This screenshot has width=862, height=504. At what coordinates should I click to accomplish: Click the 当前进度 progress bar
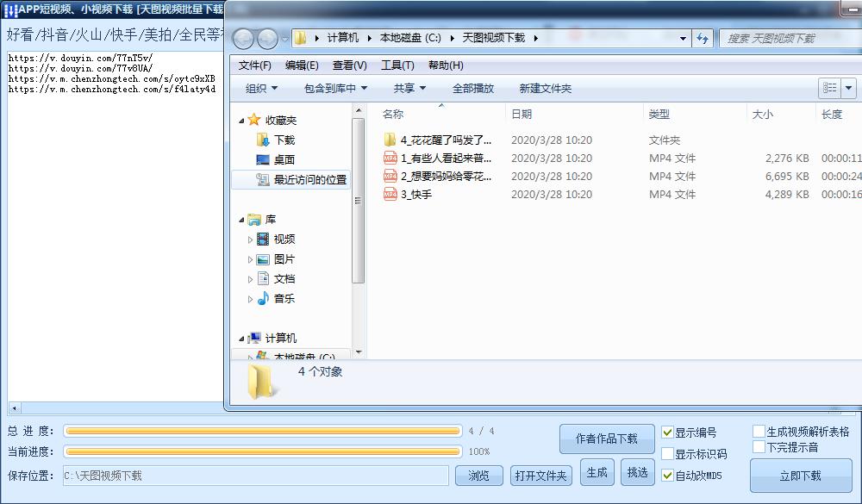(x=263, y=451)
